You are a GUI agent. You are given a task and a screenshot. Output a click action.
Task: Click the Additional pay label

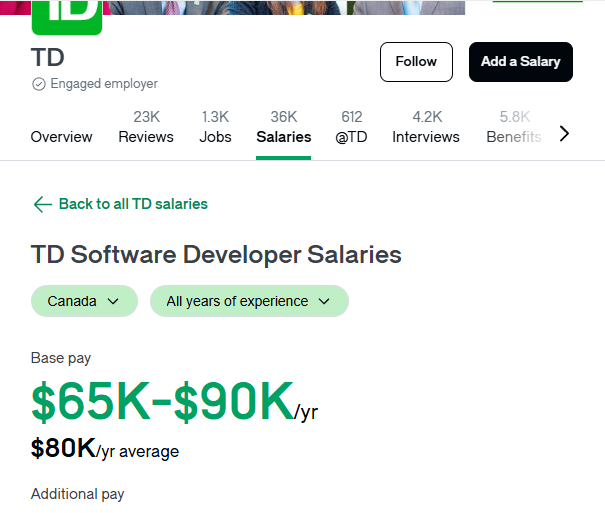(x=78, y=494)
